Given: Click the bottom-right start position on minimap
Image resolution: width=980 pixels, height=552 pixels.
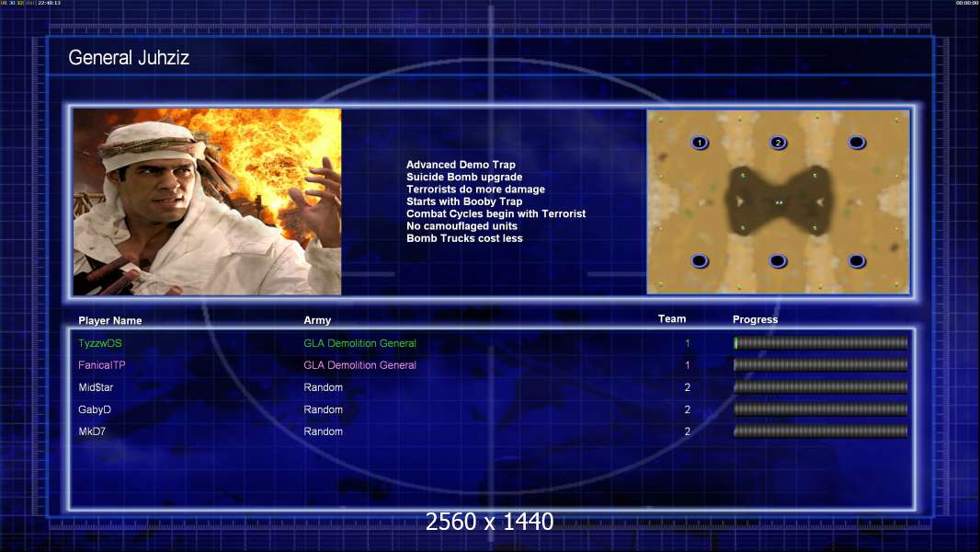Looking at the screenshot, I should 857,260.
